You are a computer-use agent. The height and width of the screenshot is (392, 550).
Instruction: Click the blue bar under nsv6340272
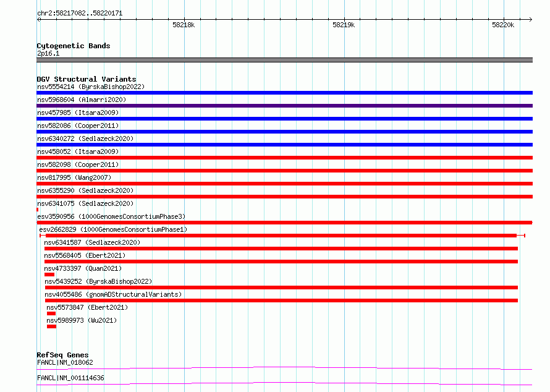(x=284, y=145)
